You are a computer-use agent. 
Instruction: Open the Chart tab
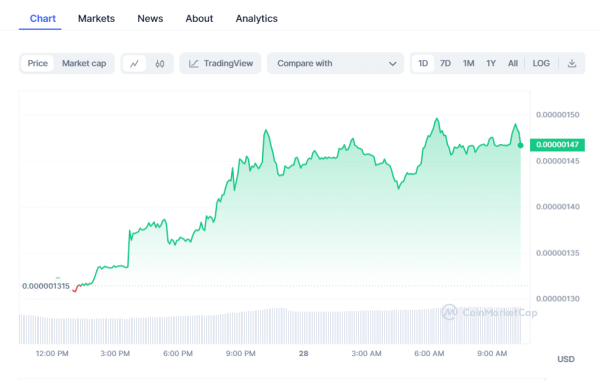point(42,18)
